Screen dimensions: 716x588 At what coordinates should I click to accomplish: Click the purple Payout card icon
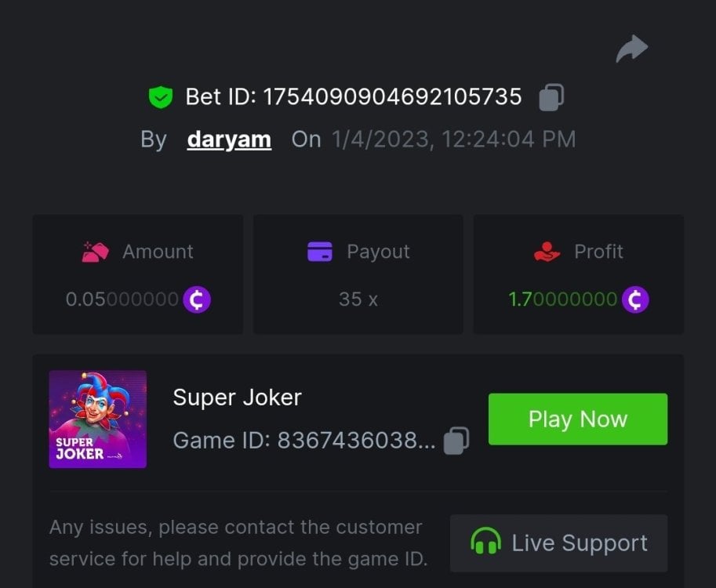click(320, 252)
